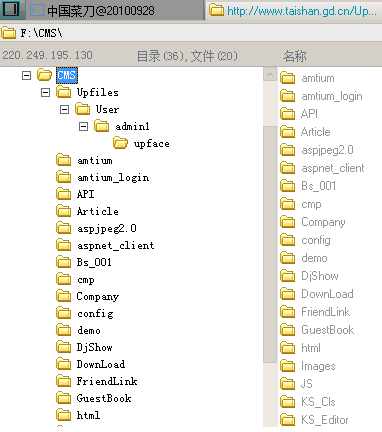
Task: Click aspjpeg2.0 folder icon in file list
Action: click(288, 150)
